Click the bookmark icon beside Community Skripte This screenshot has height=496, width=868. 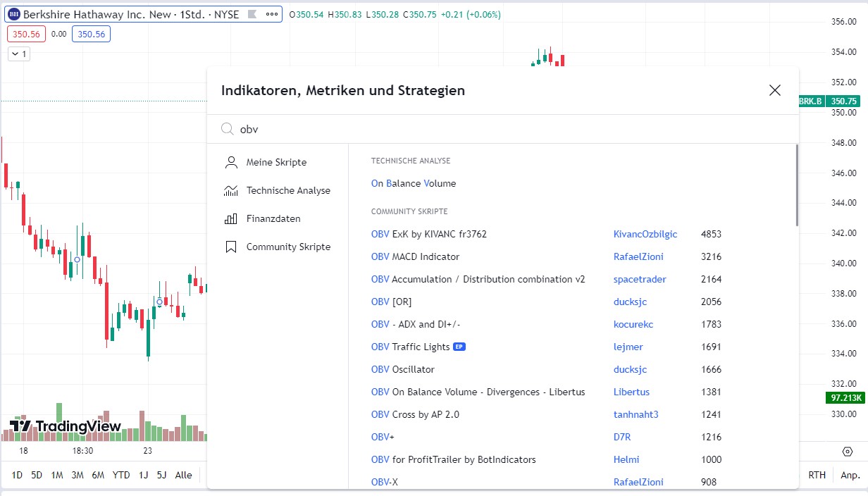(231, 247)
